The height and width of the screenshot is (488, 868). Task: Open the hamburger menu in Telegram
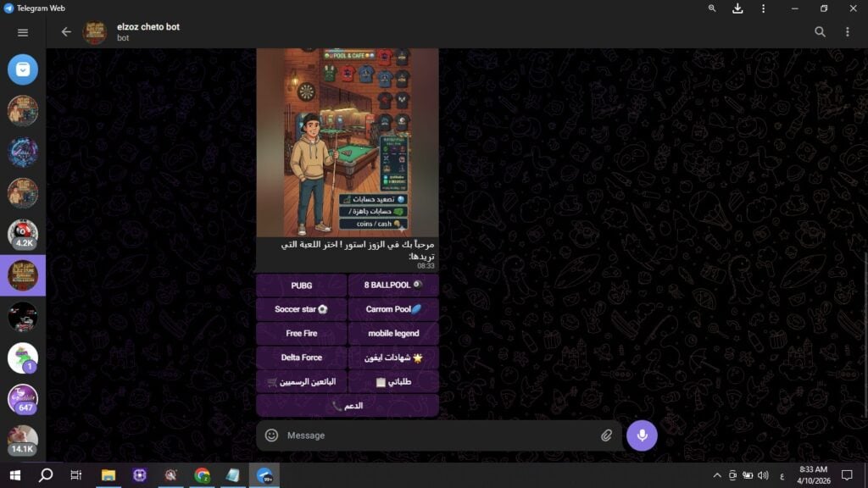[23, 33]
